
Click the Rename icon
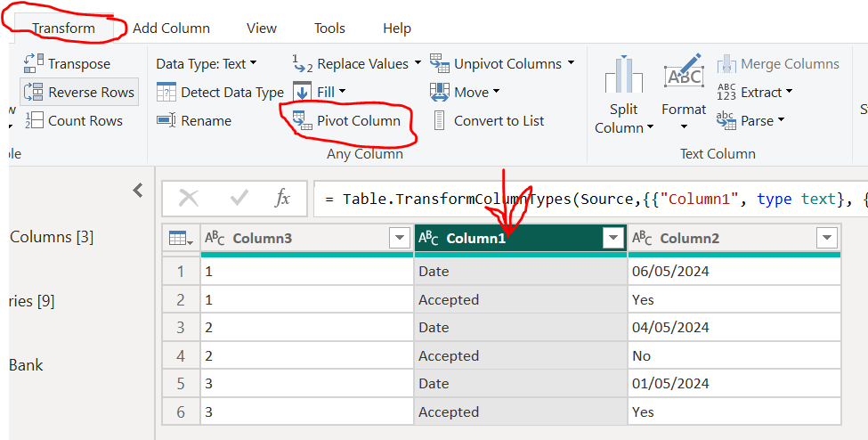pyautogui.click(x=166, y=120)
